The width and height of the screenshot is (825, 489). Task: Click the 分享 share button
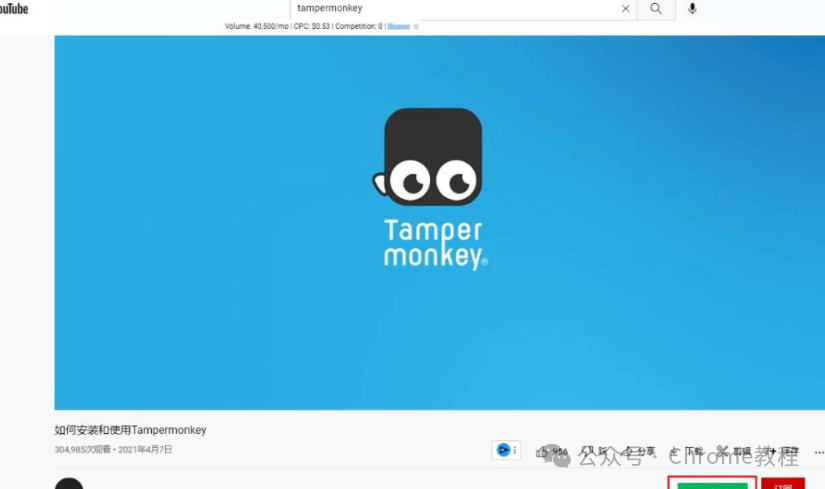tap(639, 451)
